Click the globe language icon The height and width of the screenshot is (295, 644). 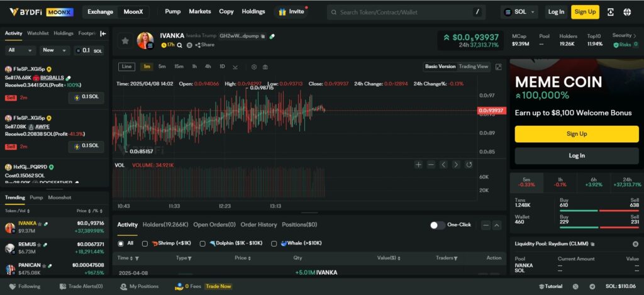pyautogui.click(x=627, y=11)
